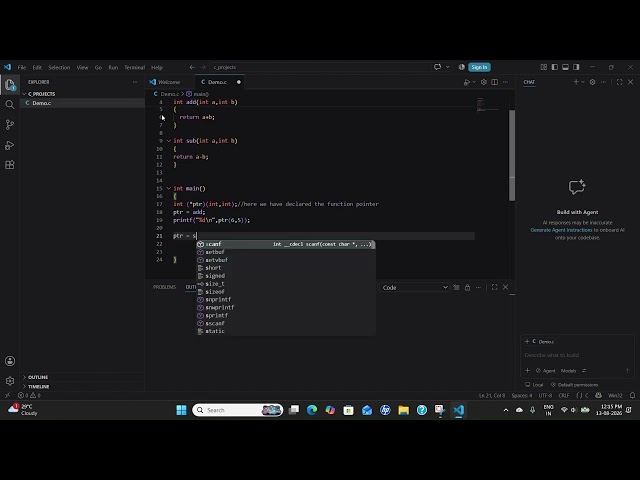Collapse the main function fold arrow
The image size is (640, 480).
(169, 188)
